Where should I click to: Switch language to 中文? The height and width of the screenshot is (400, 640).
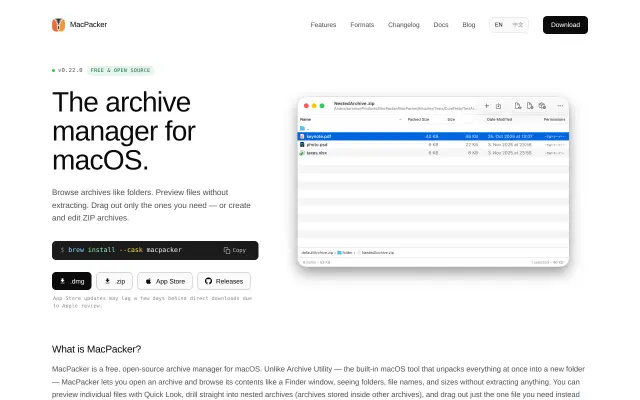point(518,25)
